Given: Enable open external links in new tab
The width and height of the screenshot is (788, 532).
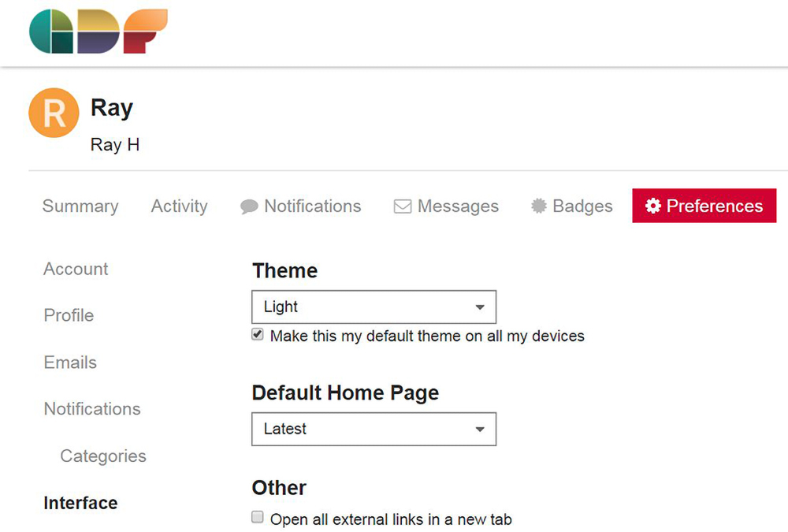Looking at the screenshot, I should [258, 517].
